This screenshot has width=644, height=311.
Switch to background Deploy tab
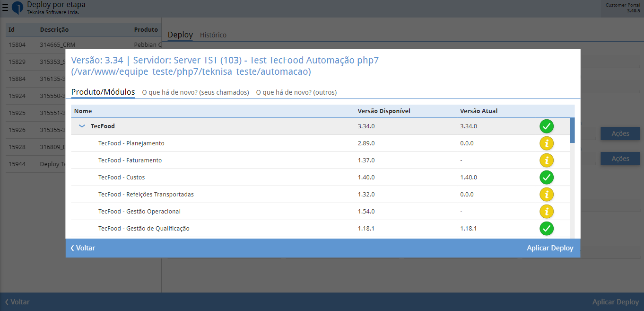tap(180, 35)
